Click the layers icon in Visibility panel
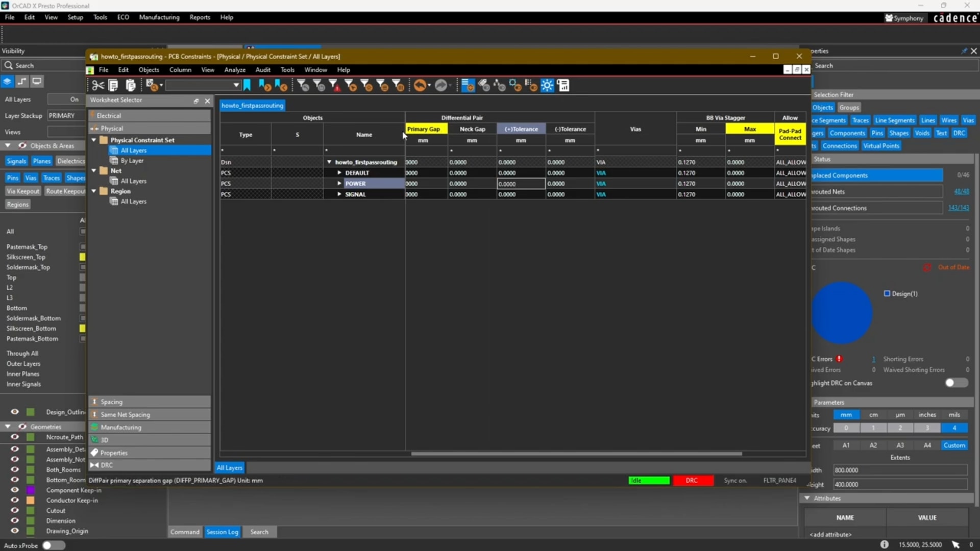 7,82
